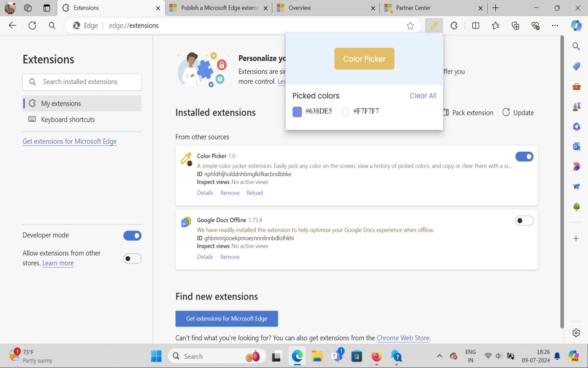Viewport: 588px width, 368px height.
Task: Open sidebar Search icon
Action: [x=576, y=46]
